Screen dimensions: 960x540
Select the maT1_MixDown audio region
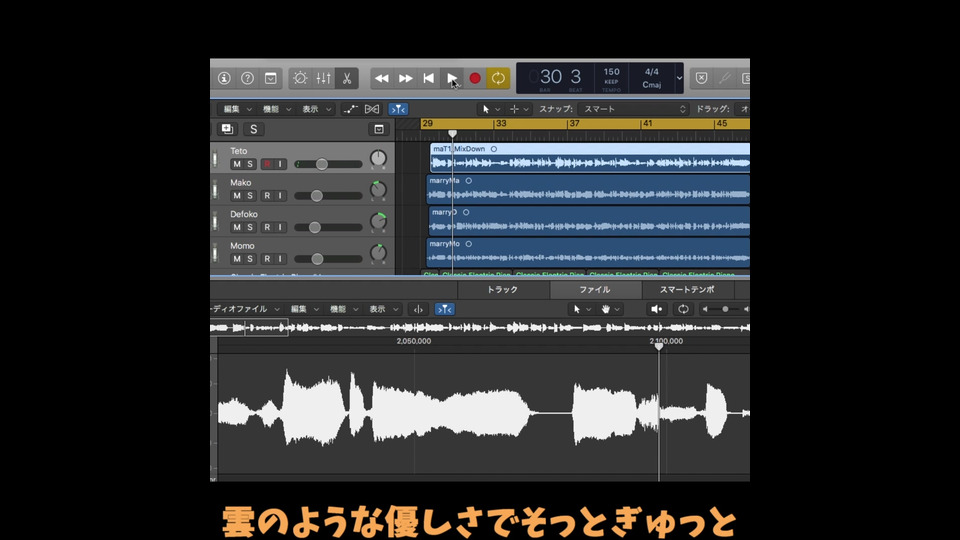click(x=590, y=157)
